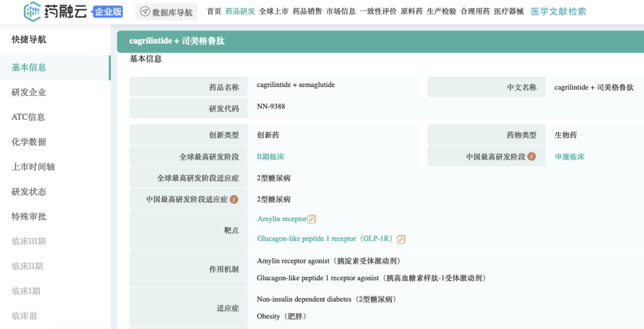Jump to 临床I期 section
Viewport: 644px width, 329px height.
click(x=26, y=291)
